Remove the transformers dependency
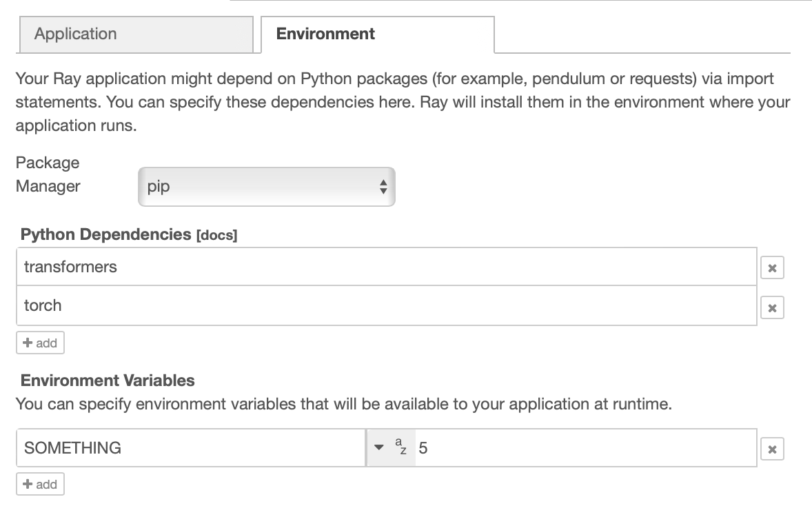812x517 pixels. tap(772, 268)
